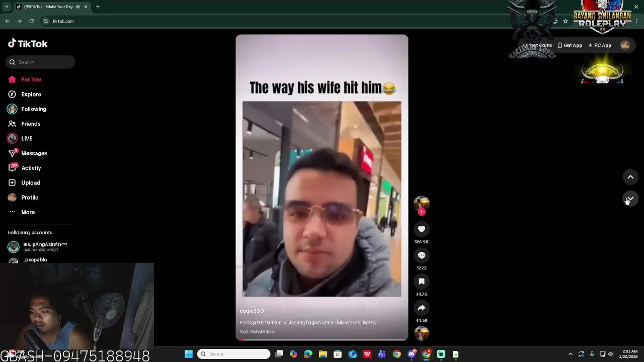
Task: Open WPS Office from taskbar
Action: [x=367, y=354]
